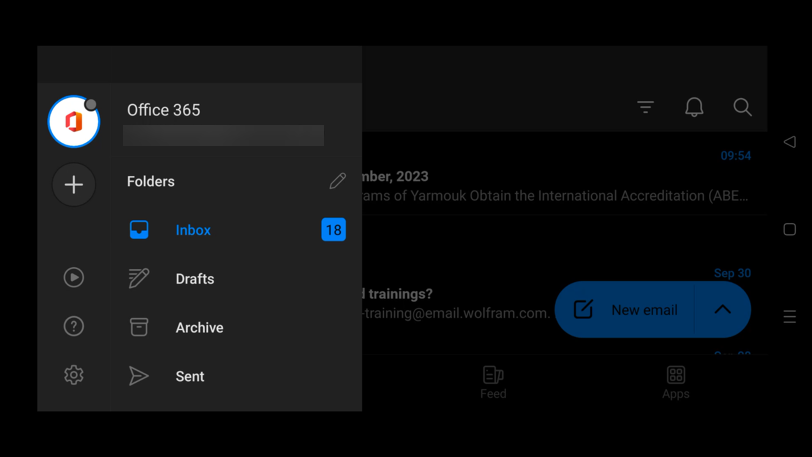This screenshot has height=457, width=812.
Task: Click the Drafts pencil-paper icon
Action: 139,278
